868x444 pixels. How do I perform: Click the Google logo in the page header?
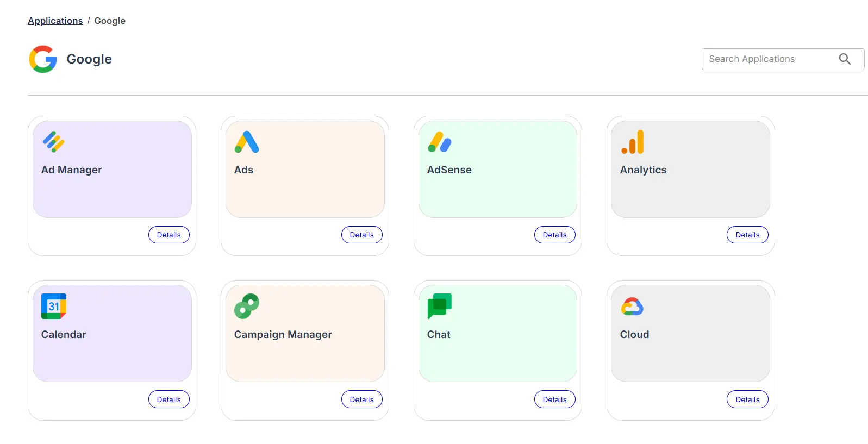(43, 59)
